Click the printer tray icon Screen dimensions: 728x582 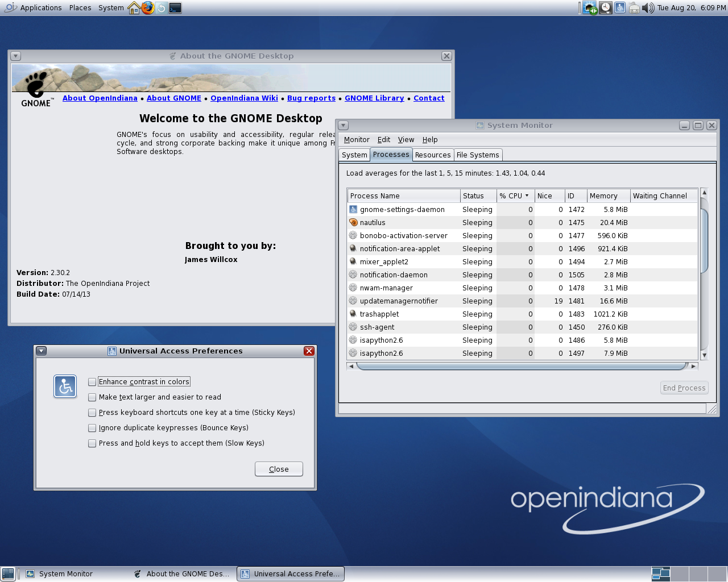coord(634,8)
